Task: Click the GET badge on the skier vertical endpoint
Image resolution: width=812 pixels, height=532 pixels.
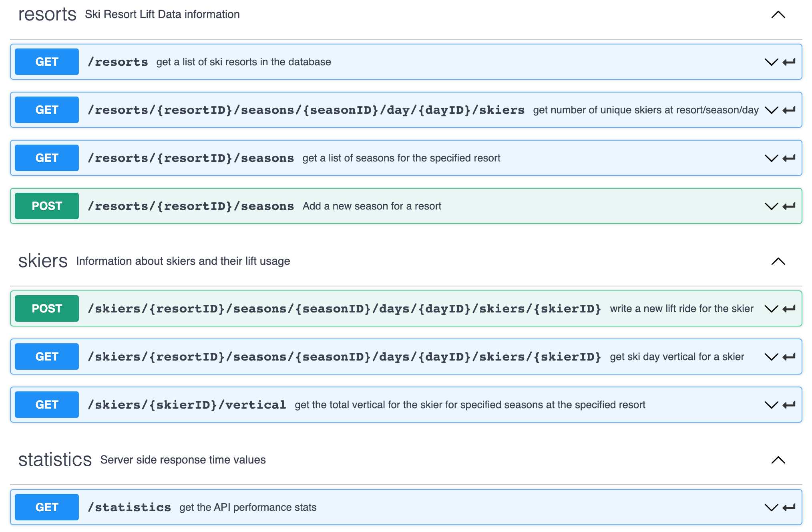Action: 46,404
